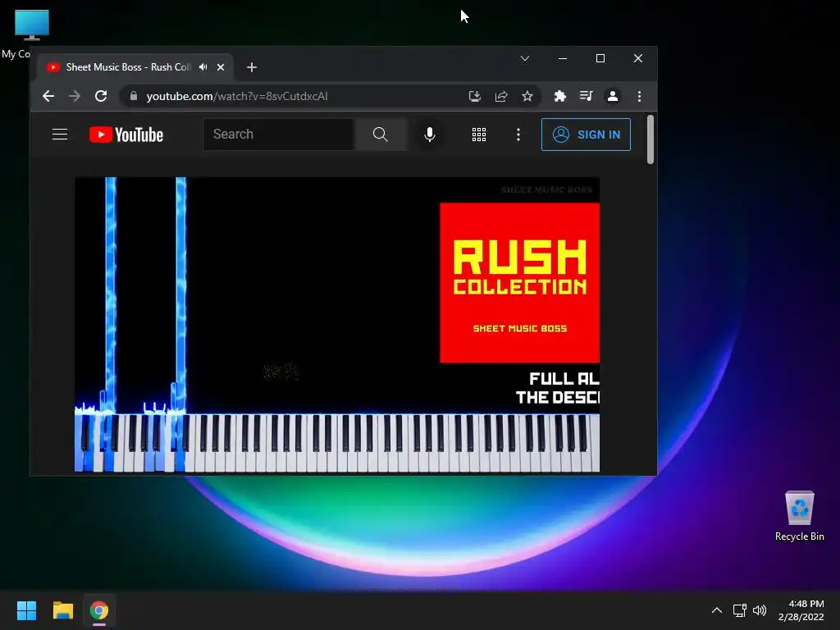Screen dimensions: 840x630
Task: Open File Explorer from the taskbar
Action: [62, 610]
